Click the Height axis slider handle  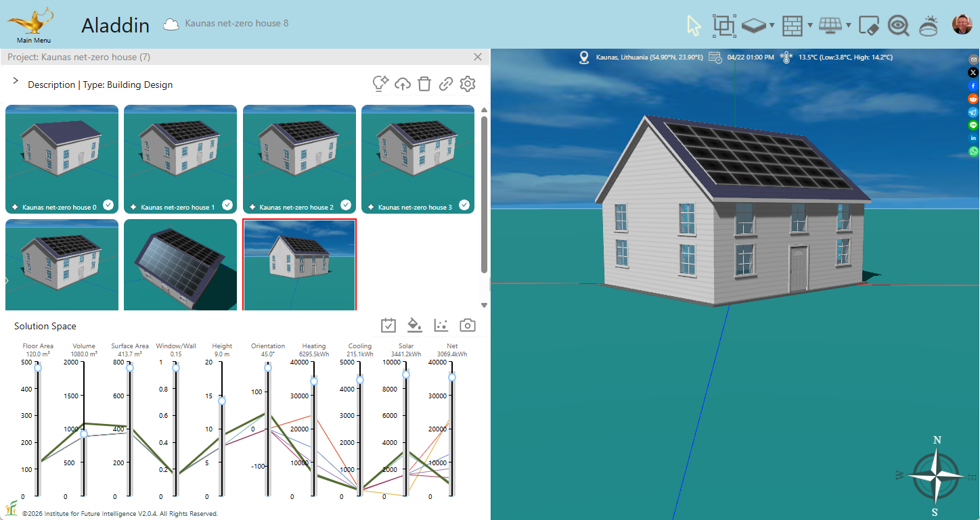[x=221, y=401]
